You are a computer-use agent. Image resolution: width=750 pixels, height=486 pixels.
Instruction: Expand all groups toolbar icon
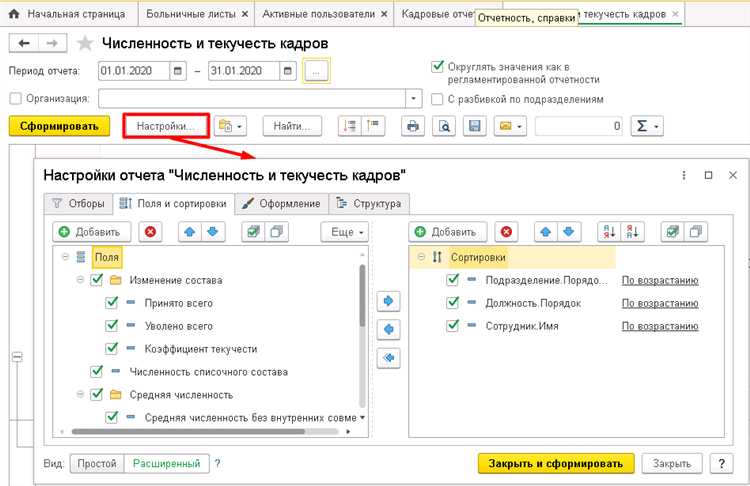(350, 126)
